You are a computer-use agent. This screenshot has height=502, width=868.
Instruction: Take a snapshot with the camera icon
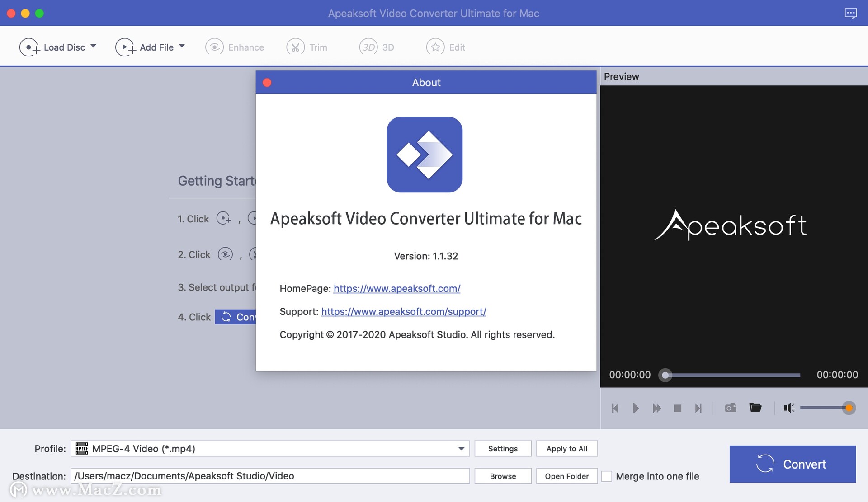731,408
